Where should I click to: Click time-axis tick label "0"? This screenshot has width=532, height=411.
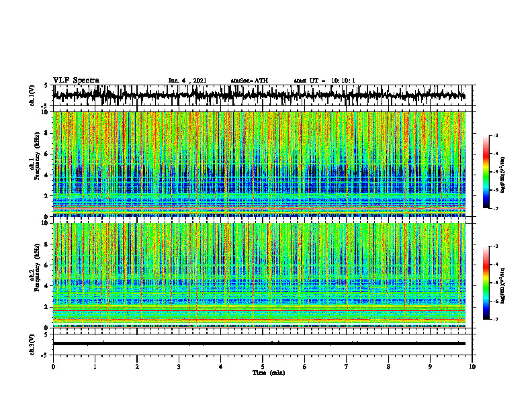coord(53,367)
